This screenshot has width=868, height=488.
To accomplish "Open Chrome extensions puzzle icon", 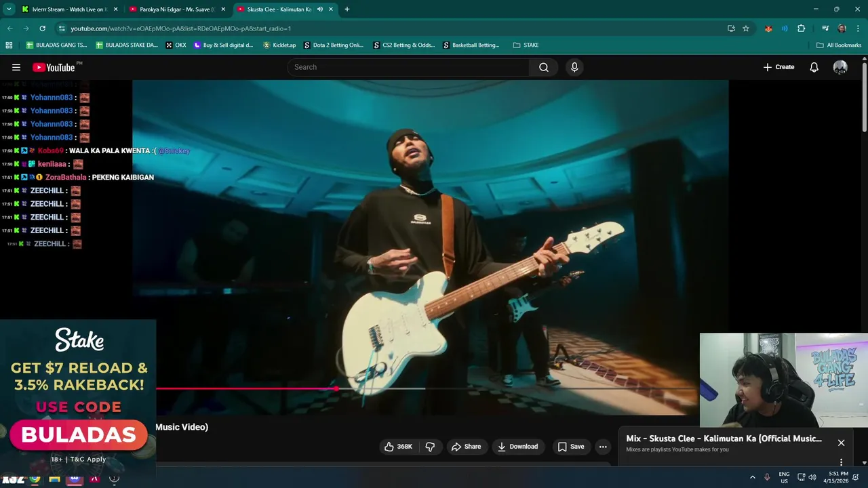I will pyautogui.click(x=801, y=28).
